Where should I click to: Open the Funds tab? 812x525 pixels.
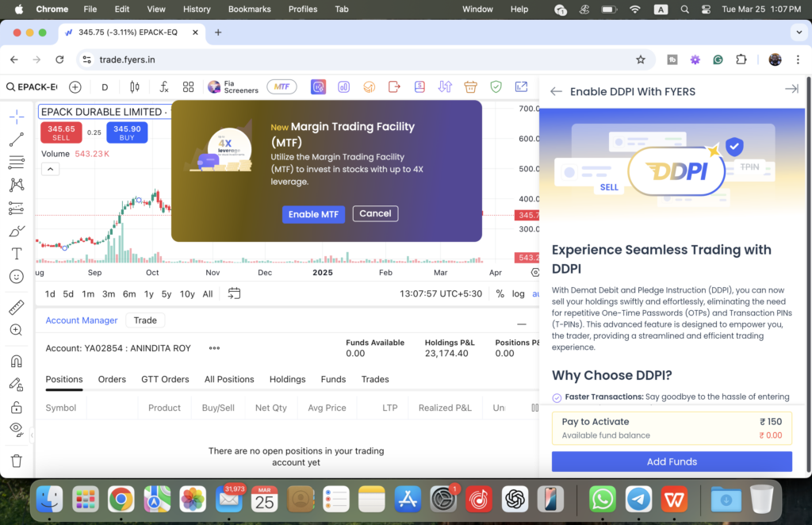click(x=333, y=380)
